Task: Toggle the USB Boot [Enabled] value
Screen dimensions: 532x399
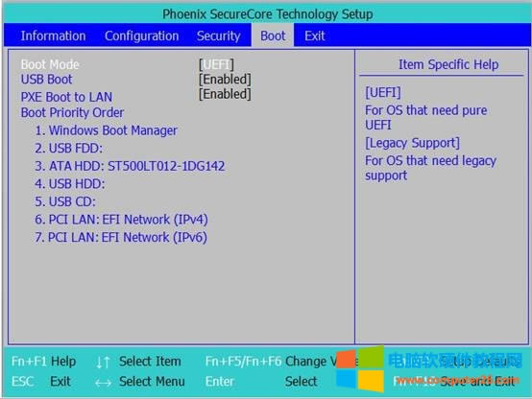Action: [225, 80]
